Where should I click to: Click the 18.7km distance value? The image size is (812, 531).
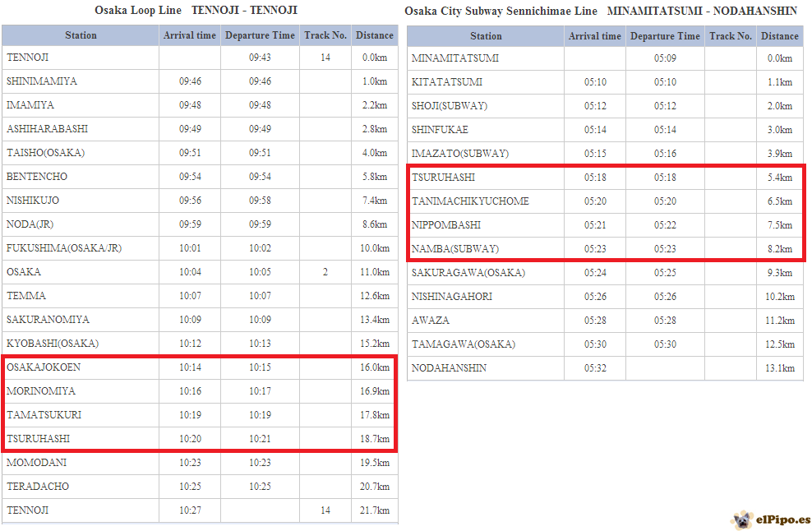point(375,439)
